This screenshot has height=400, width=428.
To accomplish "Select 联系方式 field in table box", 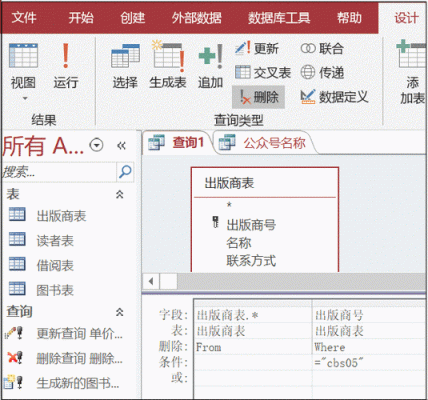I will point(251,261).
